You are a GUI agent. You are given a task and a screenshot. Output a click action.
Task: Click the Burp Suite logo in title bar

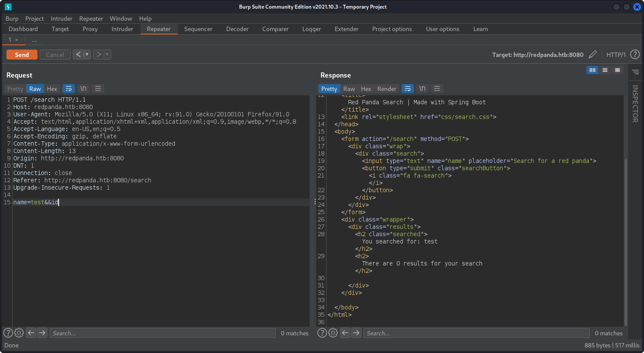(8, 7)
